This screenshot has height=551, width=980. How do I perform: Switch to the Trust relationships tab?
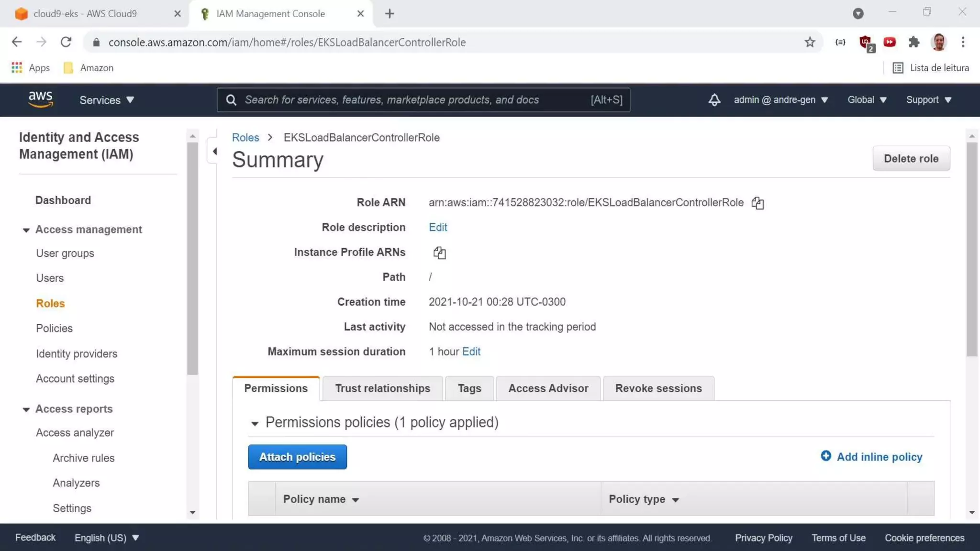[382, 388]
